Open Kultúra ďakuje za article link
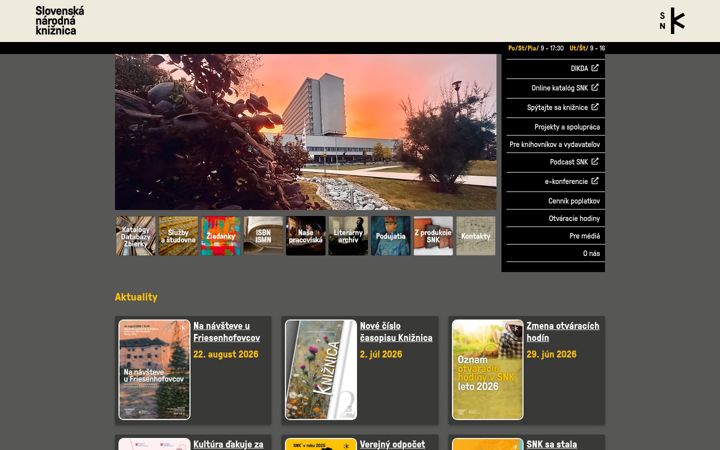The height and width of the screenshot is (450, 720). 228,444
